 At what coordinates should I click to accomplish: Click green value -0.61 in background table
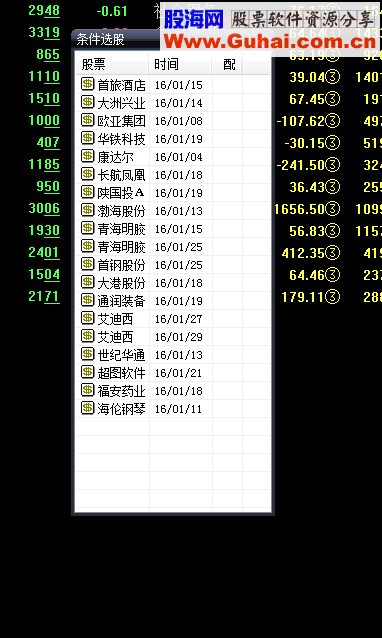pos(112,11)
